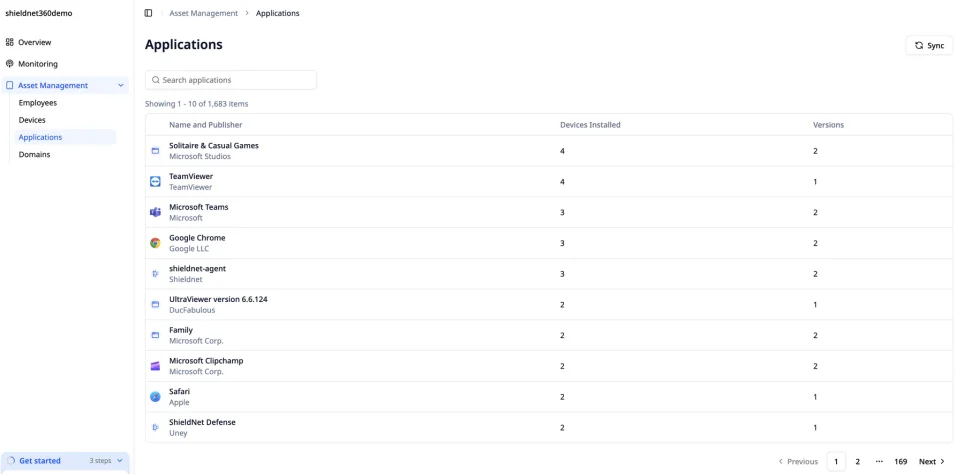Click the Asset Management device icon
Image resolution: width=964 pixels, height=474 pixels.
[x=10, y=85]
